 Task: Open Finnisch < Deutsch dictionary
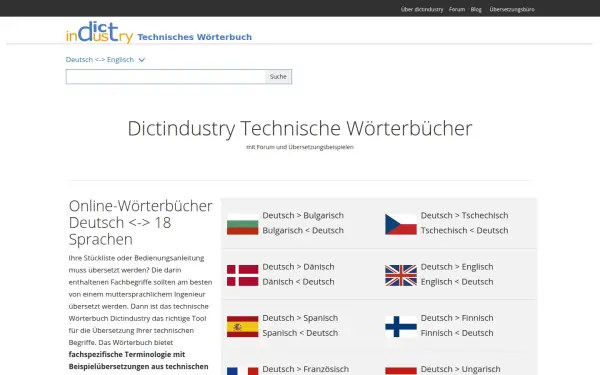(457, 333)
